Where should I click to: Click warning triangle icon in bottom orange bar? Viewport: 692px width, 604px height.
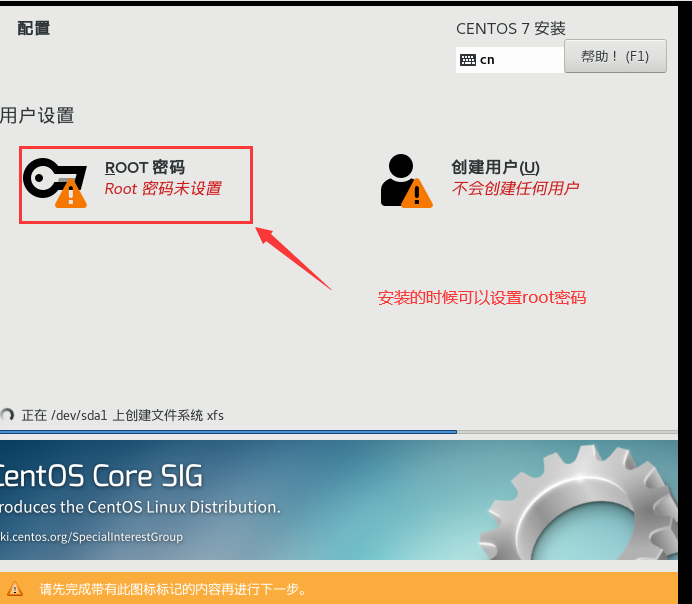15,589
